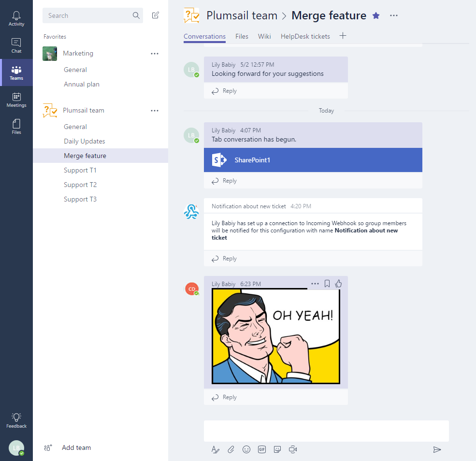Viewport: 476px width, 461px height.
Task: Start a new chat with compose icon
Action: click(156, 15)
